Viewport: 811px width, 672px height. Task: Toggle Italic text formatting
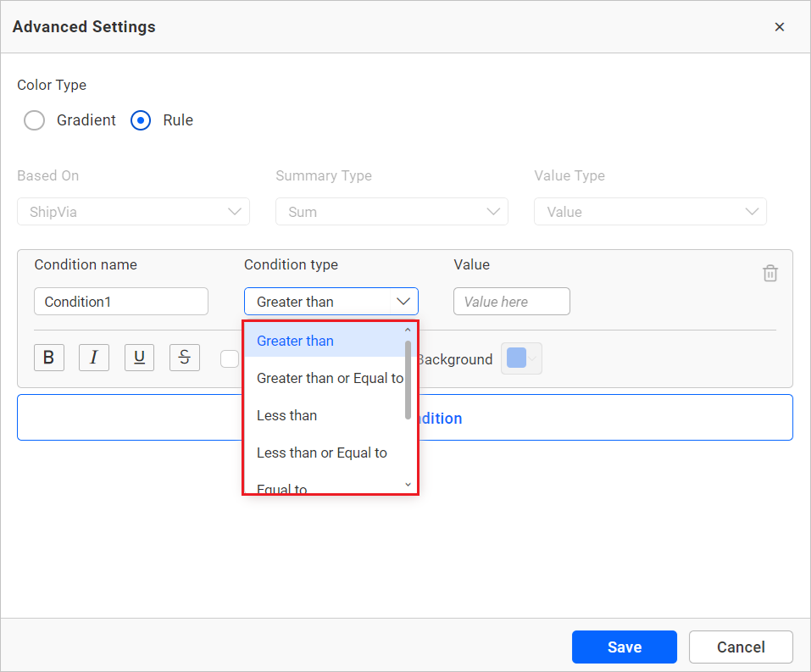click(94, 358)
